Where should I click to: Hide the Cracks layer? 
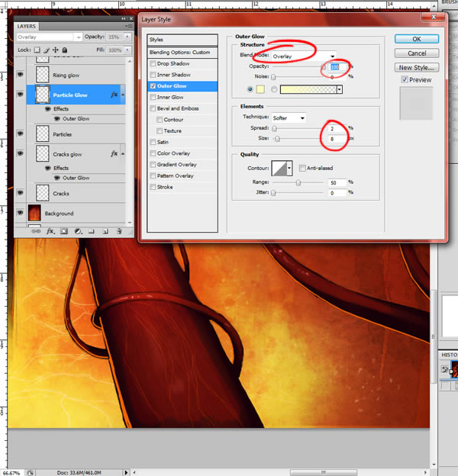pyautogui.click(x=20, y=193)
